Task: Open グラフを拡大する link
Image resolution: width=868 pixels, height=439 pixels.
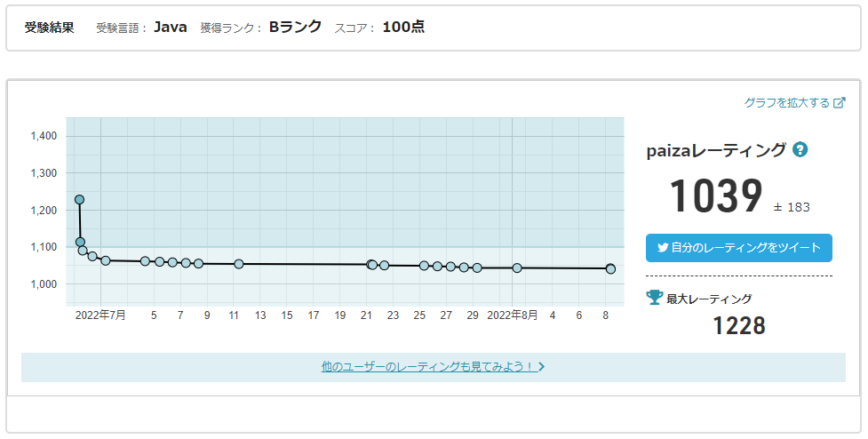Action: pyautogui.click(x=786, y=103)
